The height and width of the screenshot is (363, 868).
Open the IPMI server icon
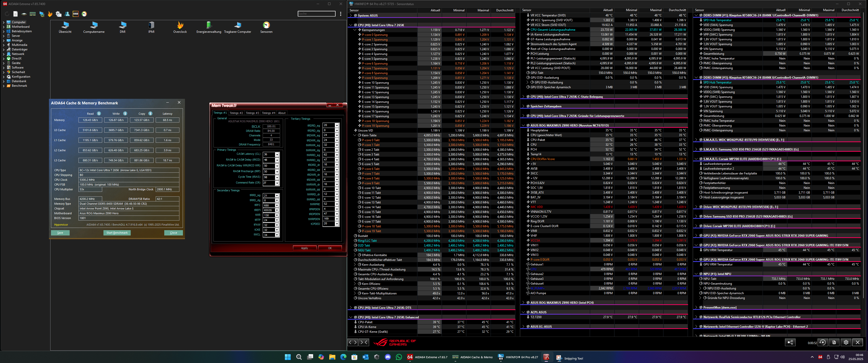coord(151,27)
